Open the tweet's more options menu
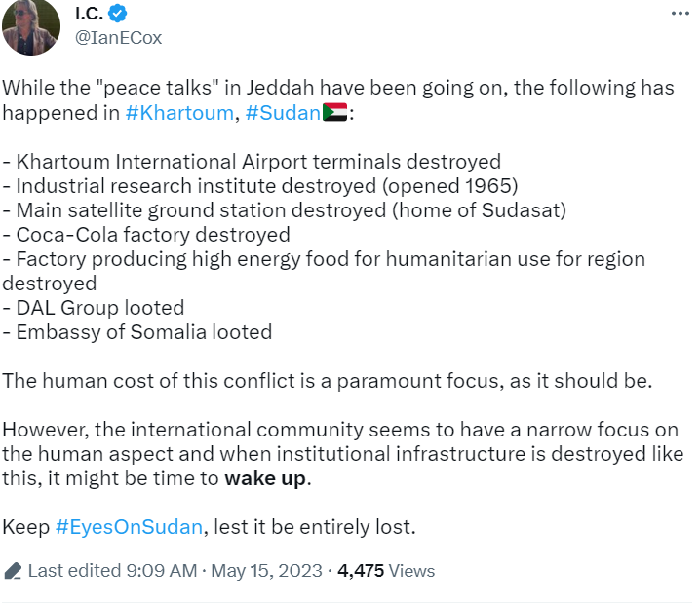 [x=679, y=15]
